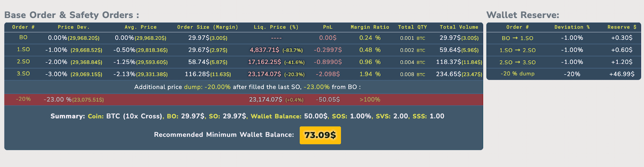The height and width of the screenshot is (167, 644).
Task: Click the BO → 1.SO wallet reserve entry
Action: click(517, 38)
